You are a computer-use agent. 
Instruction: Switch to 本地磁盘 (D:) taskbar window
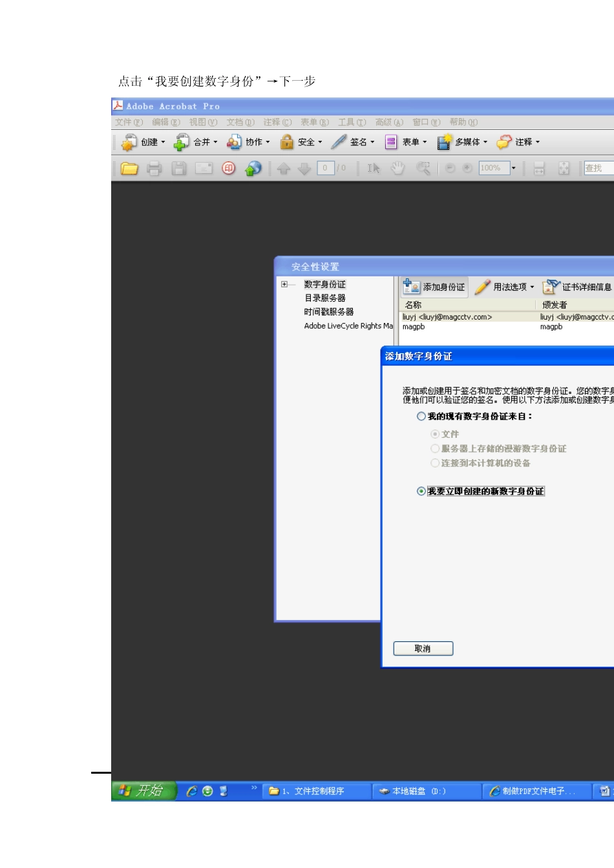click(427, 791)
